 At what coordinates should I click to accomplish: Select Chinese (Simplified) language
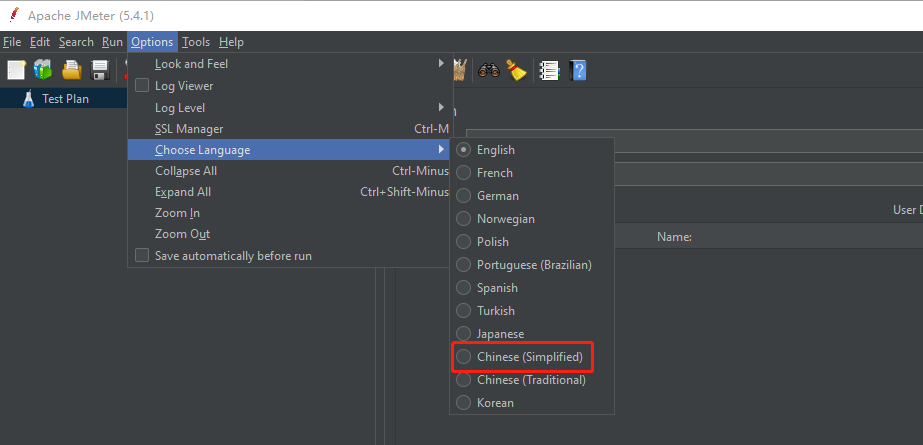pos(533,357)
